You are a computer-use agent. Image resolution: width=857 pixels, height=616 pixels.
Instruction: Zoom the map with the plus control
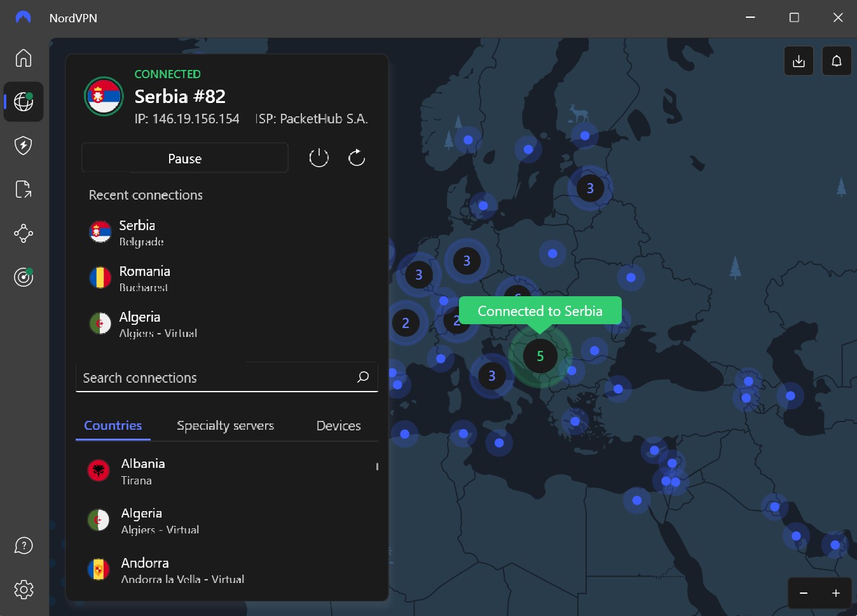point(836,592)
